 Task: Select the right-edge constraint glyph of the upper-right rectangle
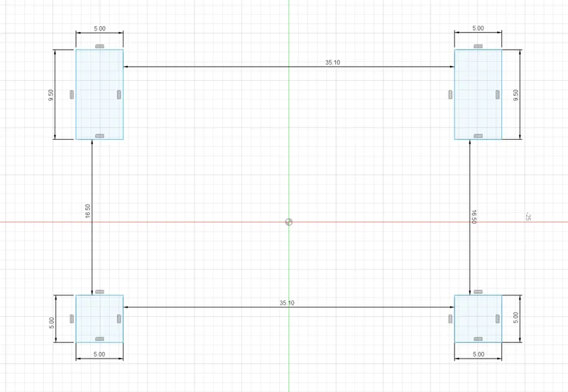point(498,94)
